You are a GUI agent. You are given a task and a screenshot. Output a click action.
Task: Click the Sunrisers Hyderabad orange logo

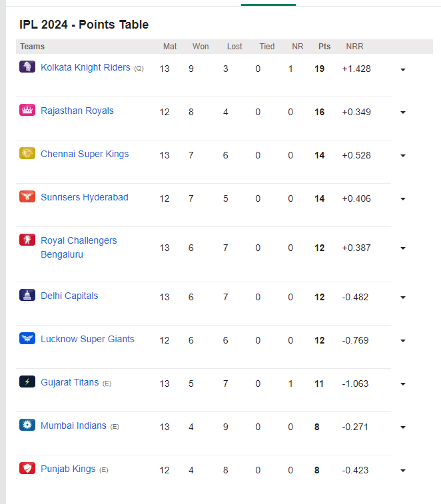(27, 196)
